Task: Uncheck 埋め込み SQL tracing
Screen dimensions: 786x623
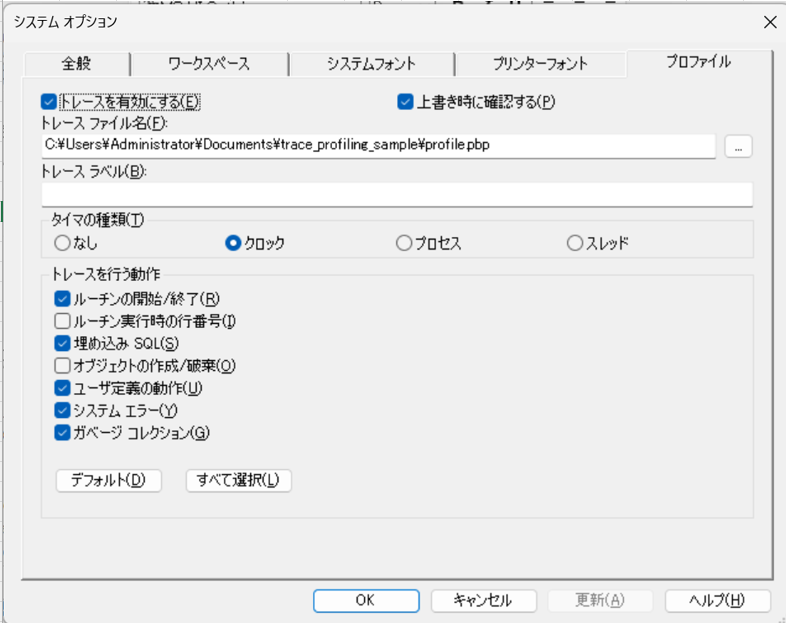Action: [62, 343]
